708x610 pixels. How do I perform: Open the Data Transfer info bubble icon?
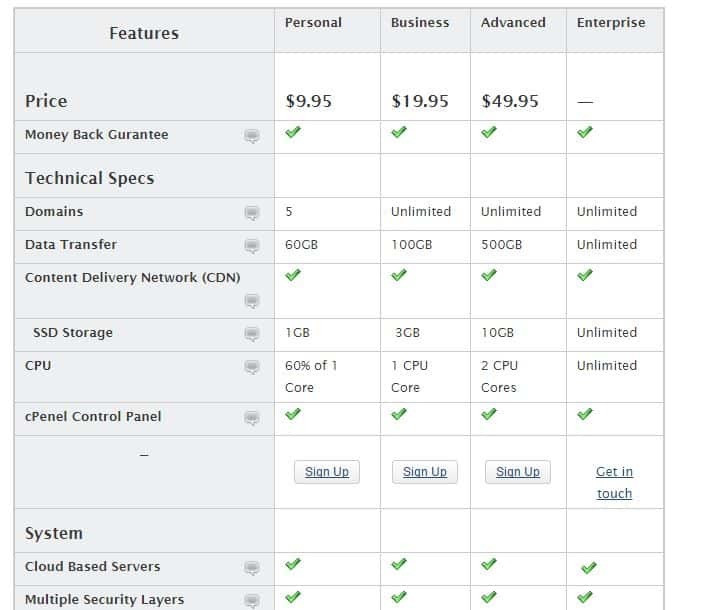252,246
